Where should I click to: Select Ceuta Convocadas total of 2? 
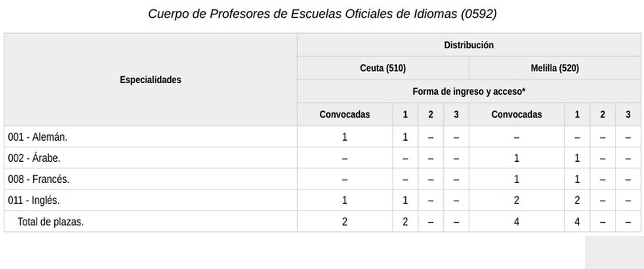tap(345, 221)
